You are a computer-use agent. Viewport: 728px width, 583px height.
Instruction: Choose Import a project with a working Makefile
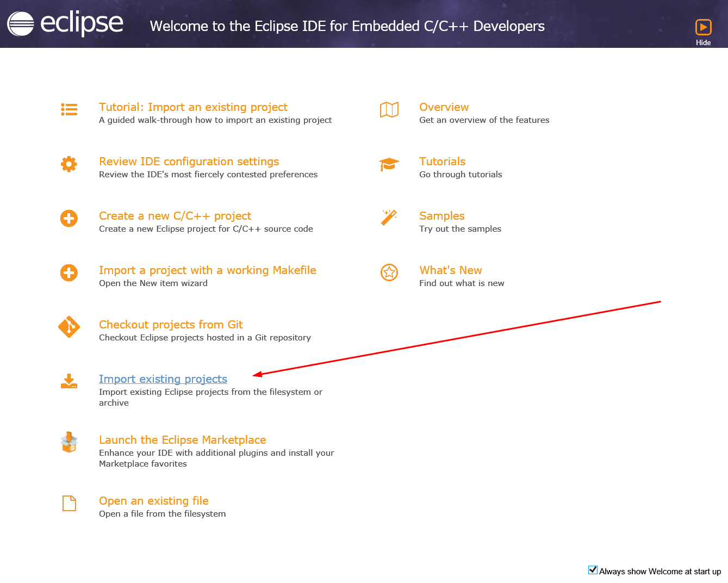(207, 270)
